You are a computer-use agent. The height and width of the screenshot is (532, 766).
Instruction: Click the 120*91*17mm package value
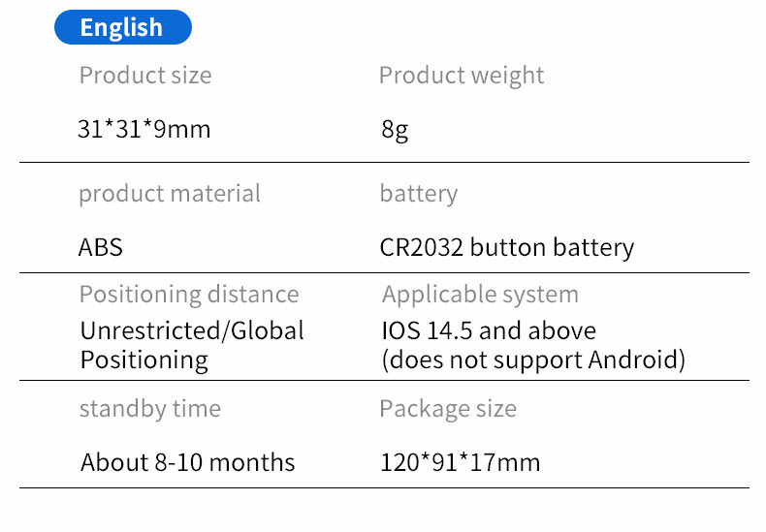click(461, 462)
